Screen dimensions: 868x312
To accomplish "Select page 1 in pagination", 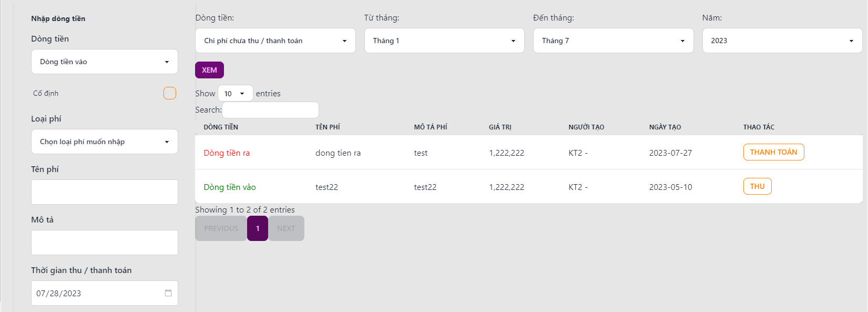I will pyautogui.click(x=258, y=228).
